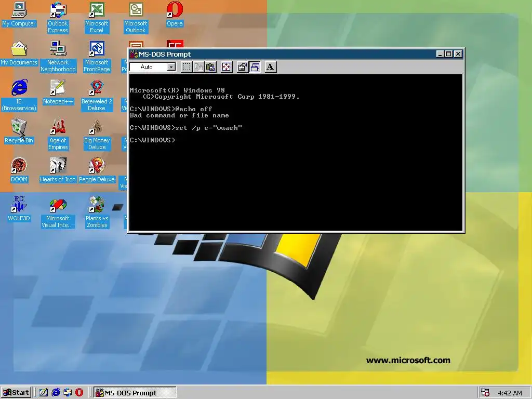Viewport: 532px width, 399px height.
Task: Switch MS-DOS Prompt to full screen
Action: (x=227, y=67)
